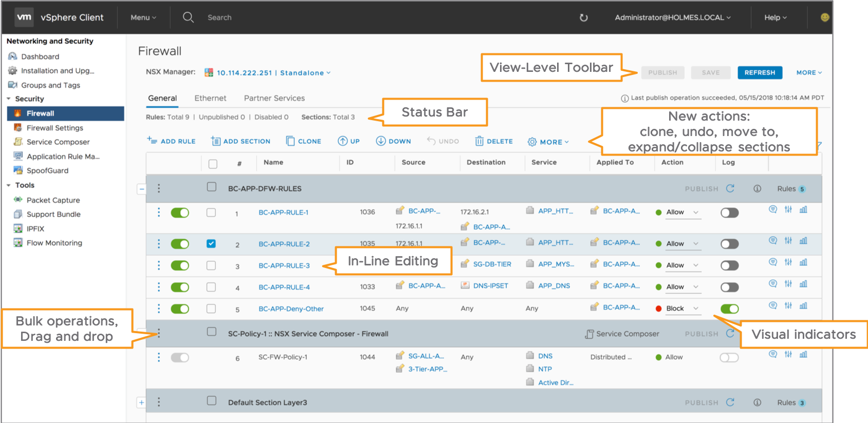Move rule up with the Up icon
The image size is (868, 423).
pos(342,141)
